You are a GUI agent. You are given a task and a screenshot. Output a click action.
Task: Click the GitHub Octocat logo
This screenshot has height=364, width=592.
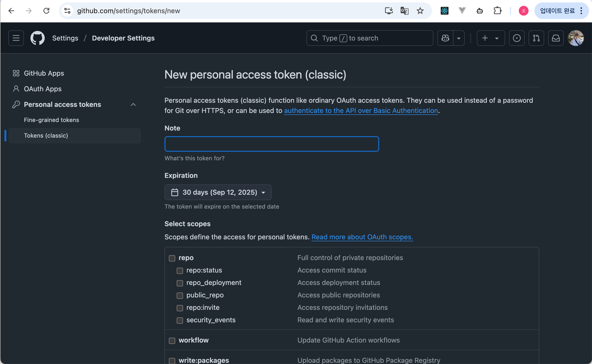(x=37, y=38)
